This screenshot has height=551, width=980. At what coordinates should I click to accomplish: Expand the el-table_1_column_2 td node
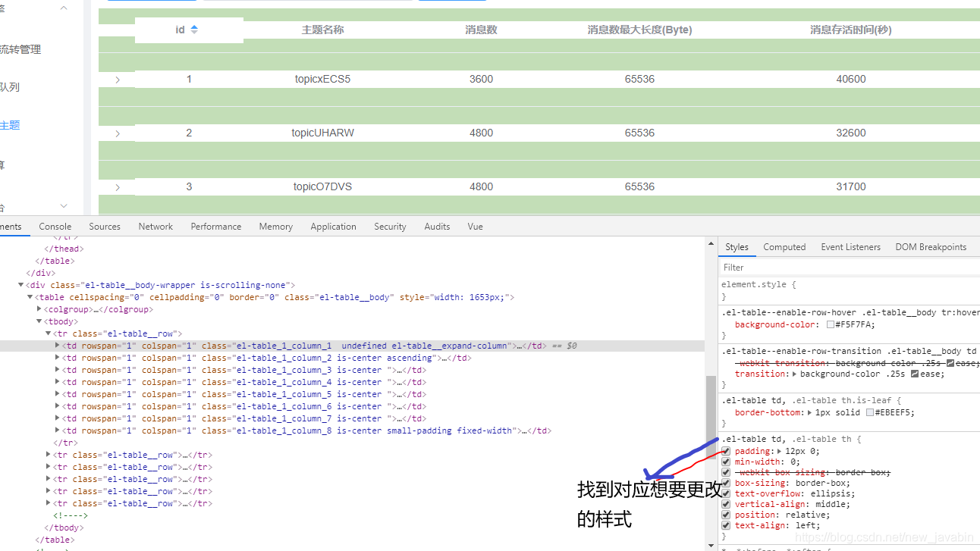(x=58, y=358)
